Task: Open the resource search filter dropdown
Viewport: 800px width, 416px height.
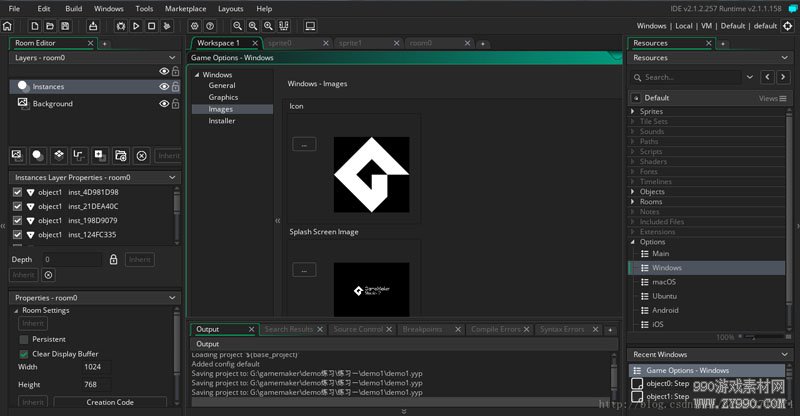Action: coord(749,77)
